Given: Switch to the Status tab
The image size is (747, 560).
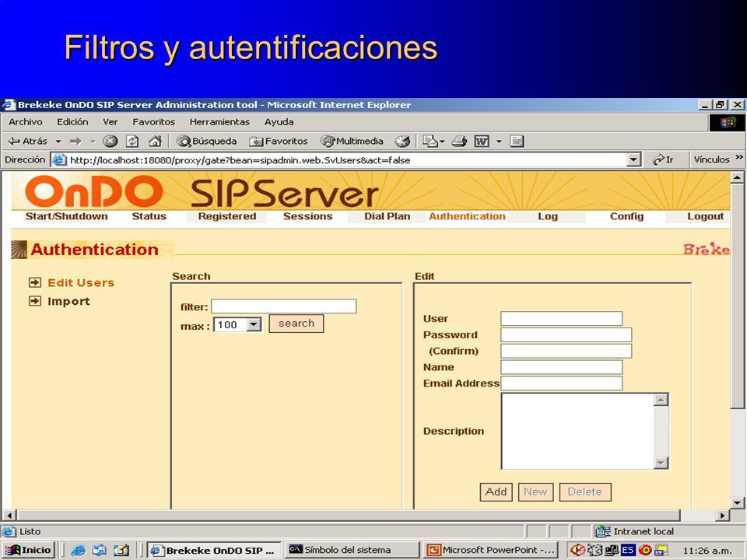Looking at the screenshot, I should (149, 216).
